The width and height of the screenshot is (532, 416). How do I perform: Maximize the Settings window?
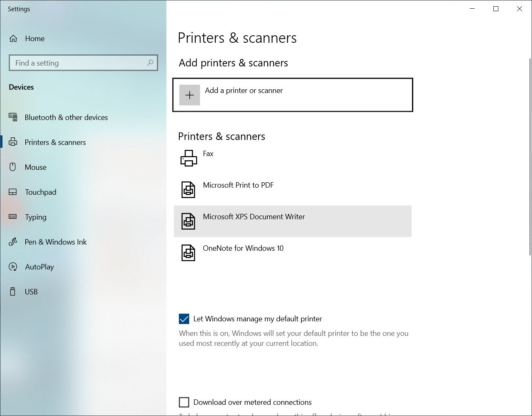496,9
